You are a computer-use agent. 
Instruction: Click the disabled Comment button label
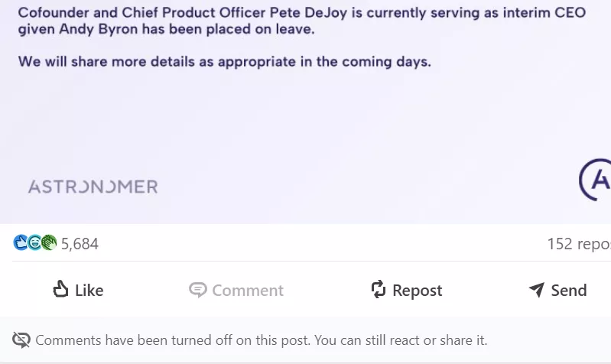248,291
